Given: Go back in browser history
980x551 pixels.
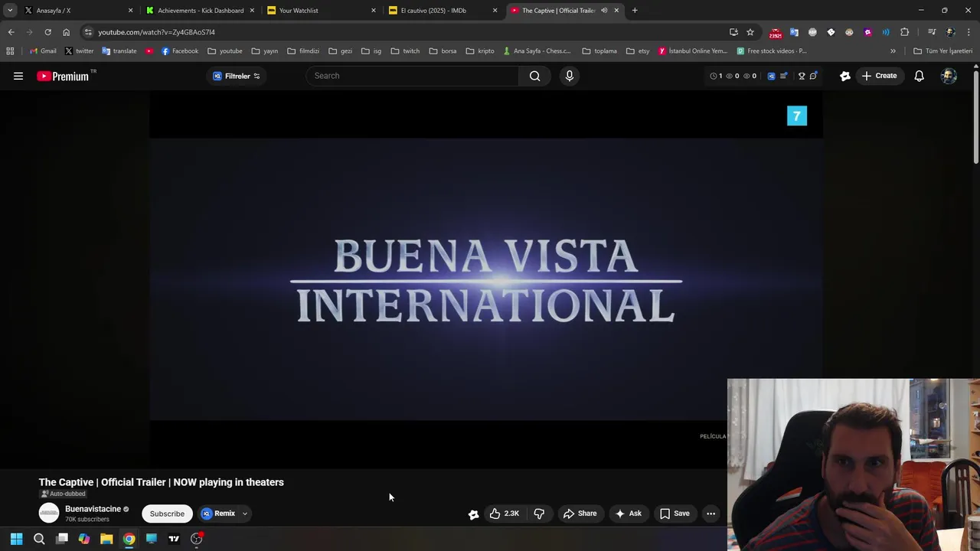Looking at the screenshot, I should (x=11, y=32).
